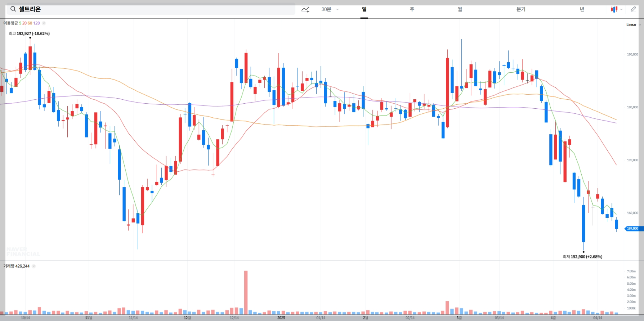Click the 04/14 date axis label
Image resolution: width=644 pixels, height=321 pixels.
598,318
